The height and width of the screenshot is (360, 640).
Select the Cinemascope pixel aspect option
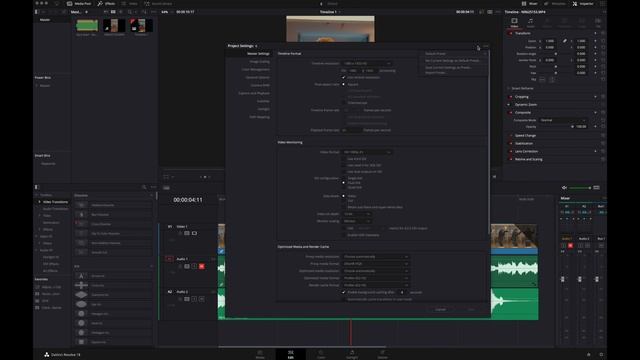pyautogui.click(x=343, y=103)
